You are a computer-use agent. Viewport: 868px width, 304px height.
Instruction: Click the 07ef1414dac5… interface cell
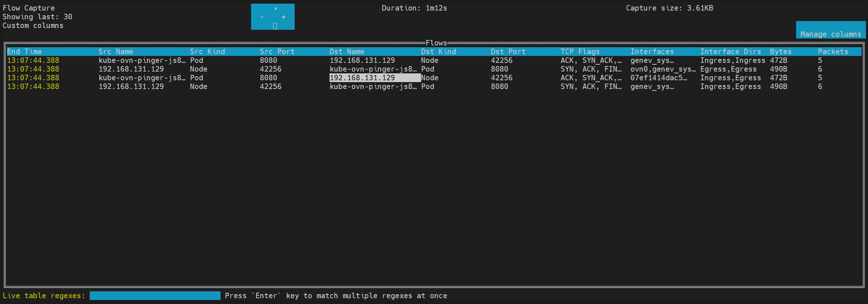[659, 78]
